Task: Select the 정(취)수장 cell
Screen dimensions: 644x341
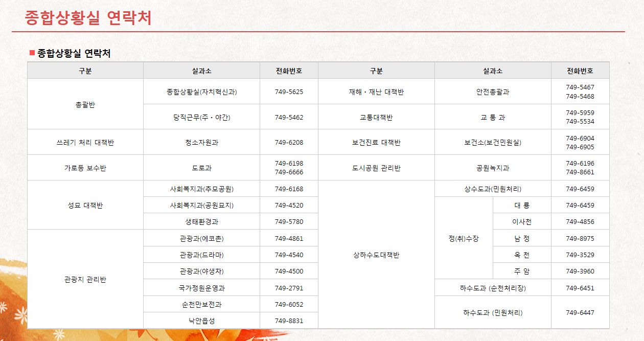Action: pos(464,237)
